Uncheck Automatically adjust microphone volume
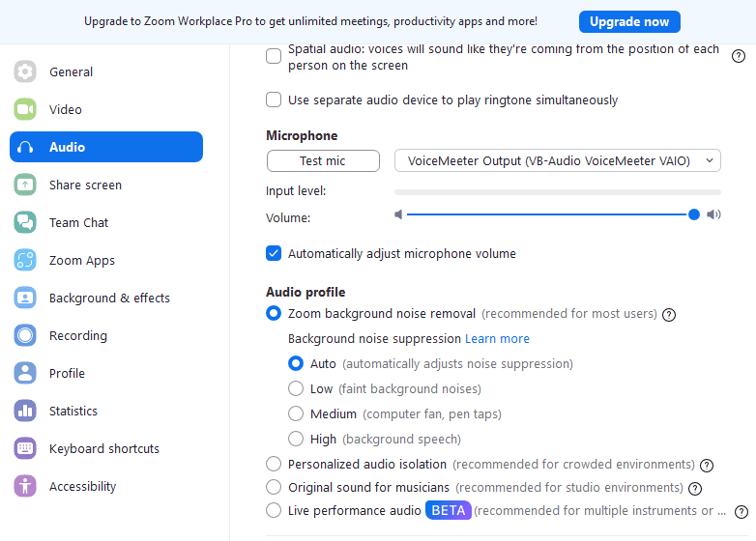The width and height of the screenshot is (756, 541). [274, 253]
